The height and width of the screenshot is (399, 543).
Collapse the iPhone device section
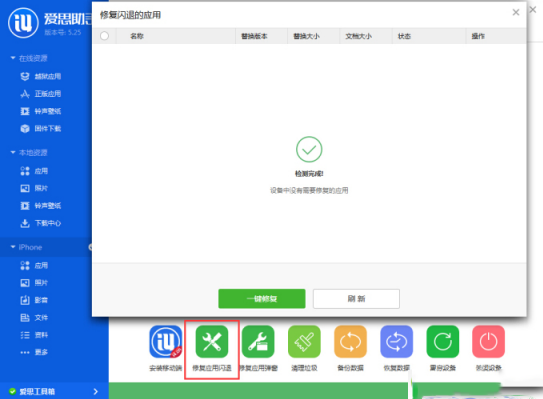click(13, 247)
